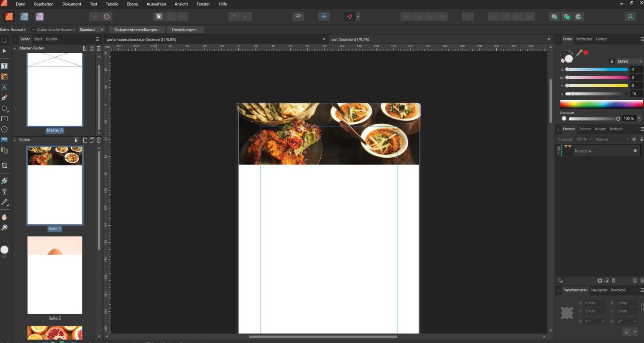Viewport: 644px width, 343px height.
Task: Toggle the color lock icon beside CMYK
Action: click(x=611, y=61)
